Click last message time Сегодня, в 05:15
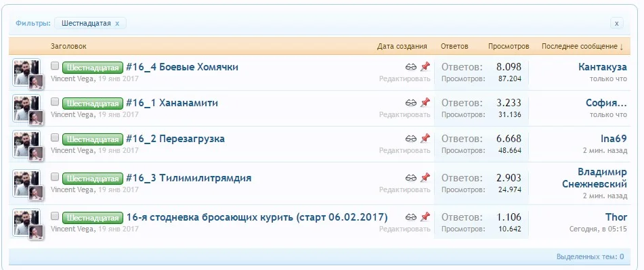Screen dimensions: 644x270 598,229
